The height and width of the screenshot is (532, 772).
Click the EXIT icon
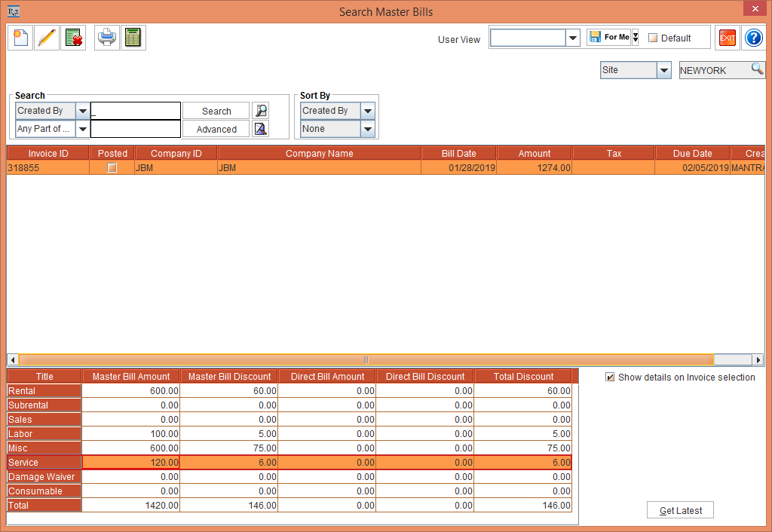[726, 38]
